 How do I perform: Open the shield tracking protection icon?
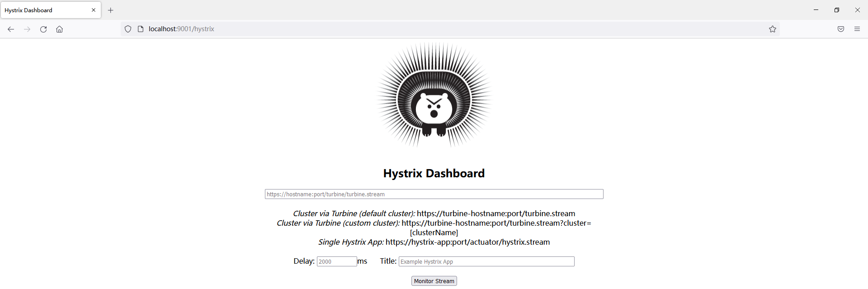(128, 29)
